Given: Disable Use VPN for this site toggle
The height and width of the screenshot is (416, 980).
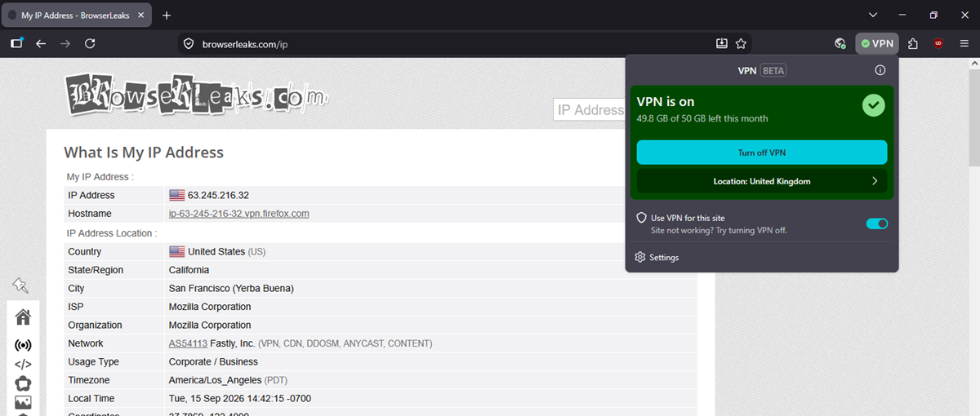Looking at the screenshot, I should (876, 223).
